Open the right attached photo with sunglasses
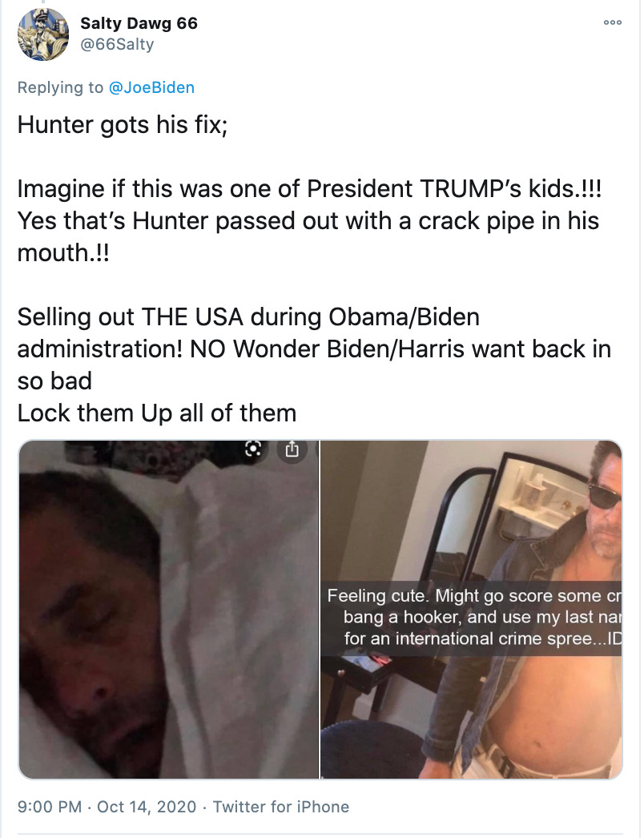The image size is (644, 838). pyautogui.click(x=471, y=609)
